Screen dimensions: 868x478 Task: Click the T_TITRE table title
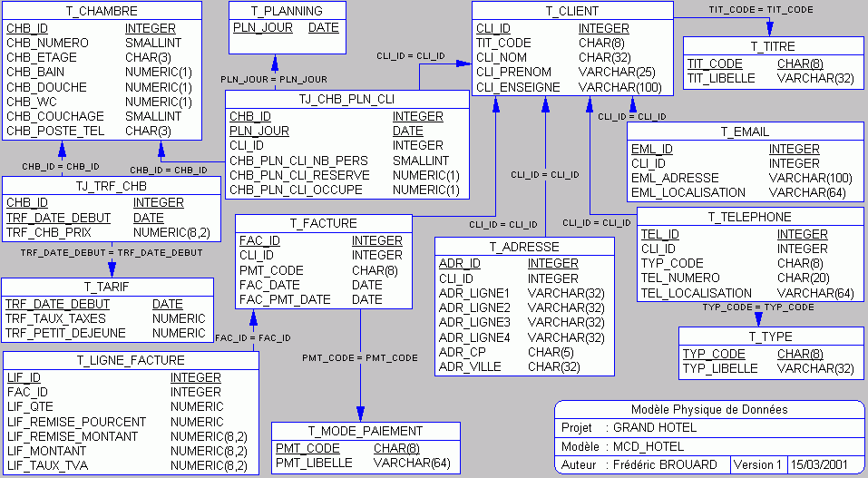[773, 46]
